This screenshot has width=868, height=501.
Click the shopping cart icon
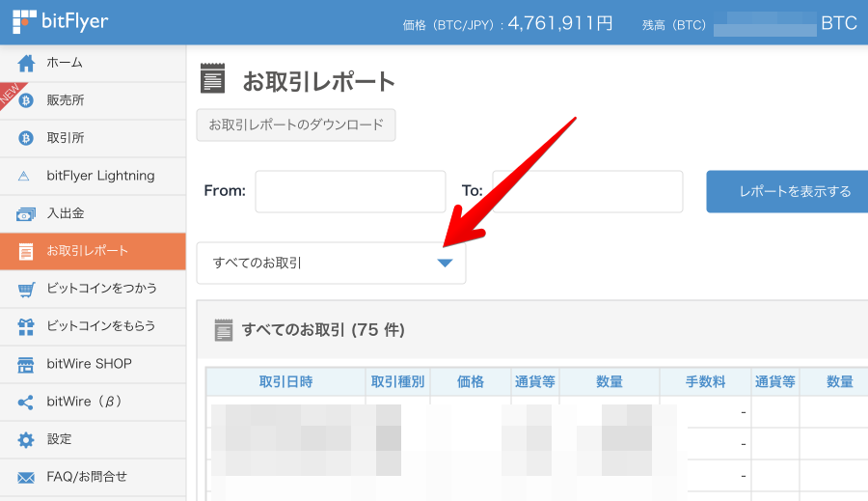click(x=26, y=290)
